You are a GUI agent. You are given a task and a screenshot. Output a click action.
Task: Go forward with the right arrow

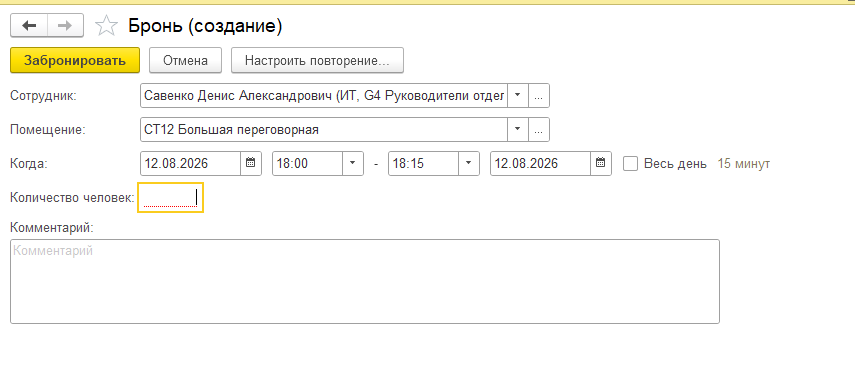pos(65,26)
